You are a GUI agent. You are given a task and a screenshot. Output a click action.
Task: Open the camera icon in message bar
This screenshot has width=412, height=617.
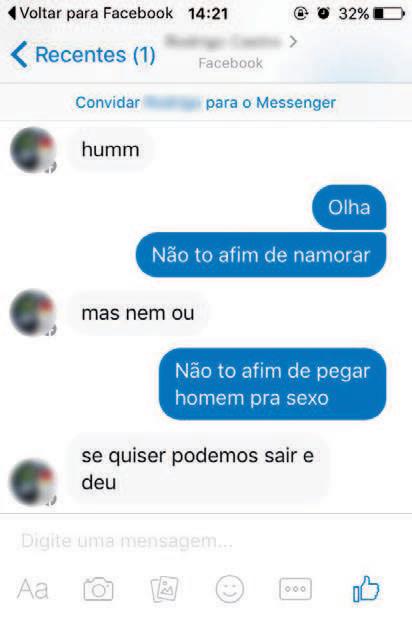pos(98,589)
